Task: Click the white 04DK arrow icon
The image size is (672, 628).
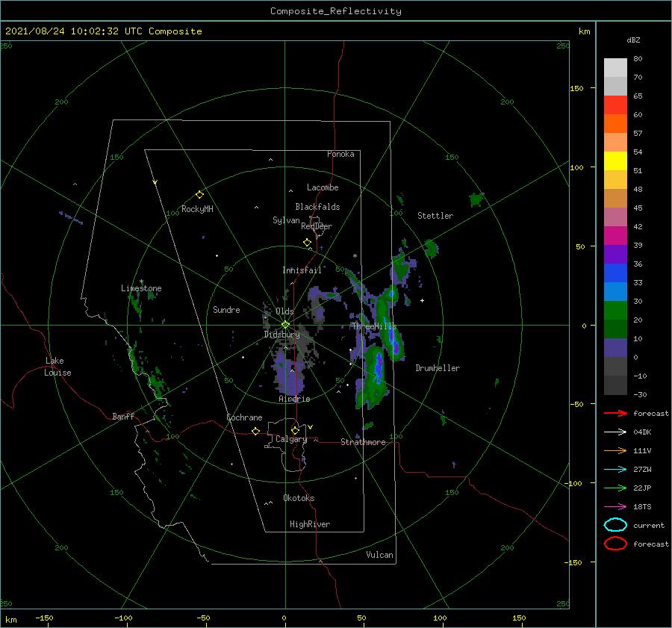Action: [615, 432]
